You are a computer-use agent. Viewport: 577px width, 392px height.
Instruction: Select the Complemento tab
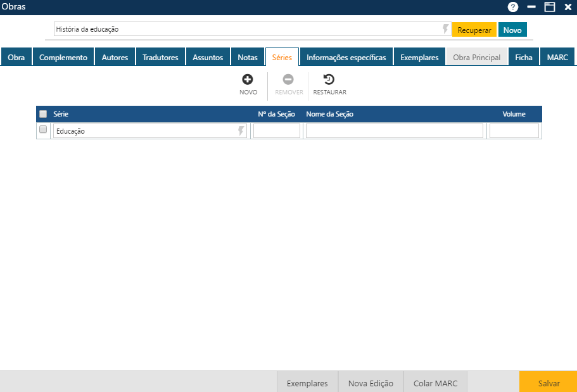coord(63,57)
